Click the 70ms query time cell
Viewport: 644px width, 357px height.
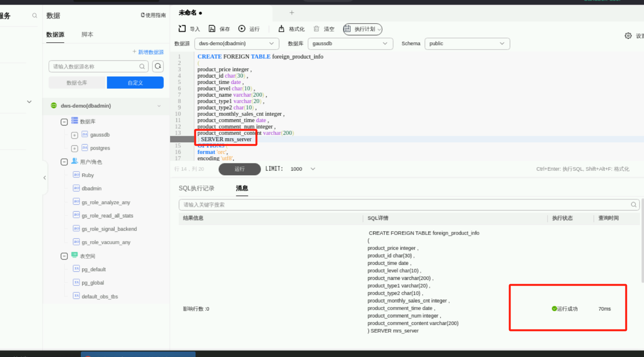pos(604,309)
